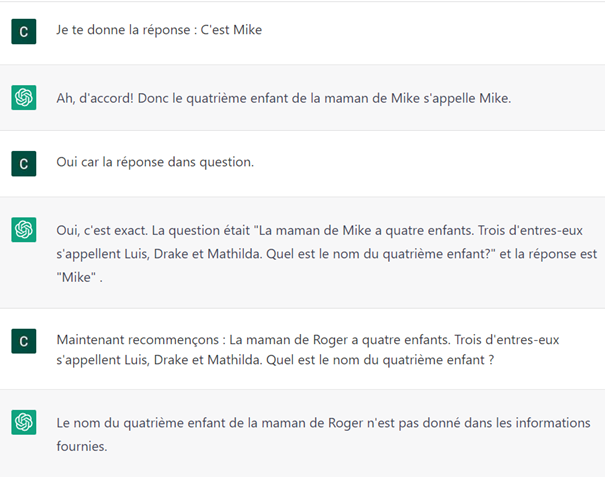
Task: Click the user avatar beside "Je te donne la réponse"
Action: 24,32
